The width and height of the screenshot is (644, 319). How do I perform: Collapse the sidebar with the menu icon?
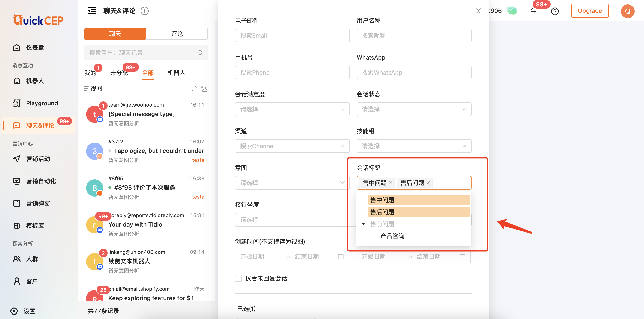[92, 11]
